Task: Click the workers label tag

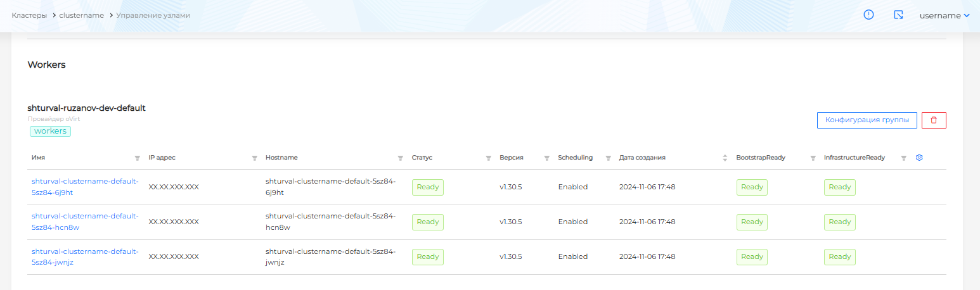Action: [50, 131]
